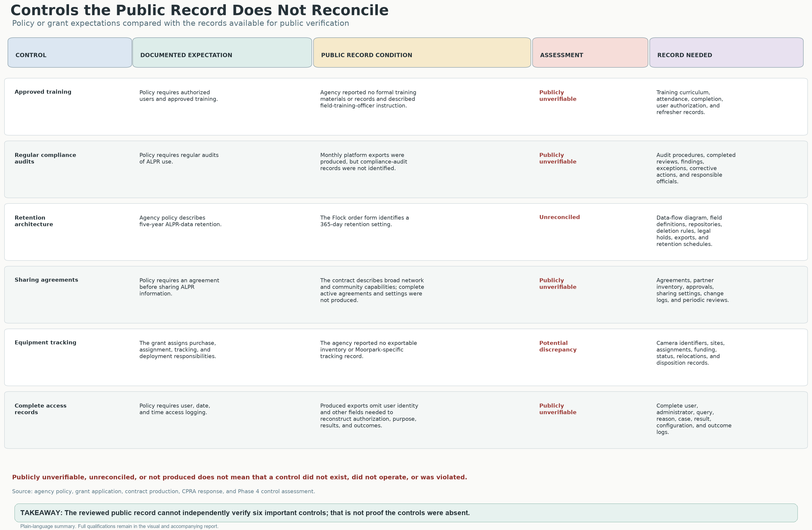This screenshot has width=812, height=530.
Task: Click the subtitle 'Policy or grant expectations compared'
Action: pyautogui.click(x=180, y=23)
